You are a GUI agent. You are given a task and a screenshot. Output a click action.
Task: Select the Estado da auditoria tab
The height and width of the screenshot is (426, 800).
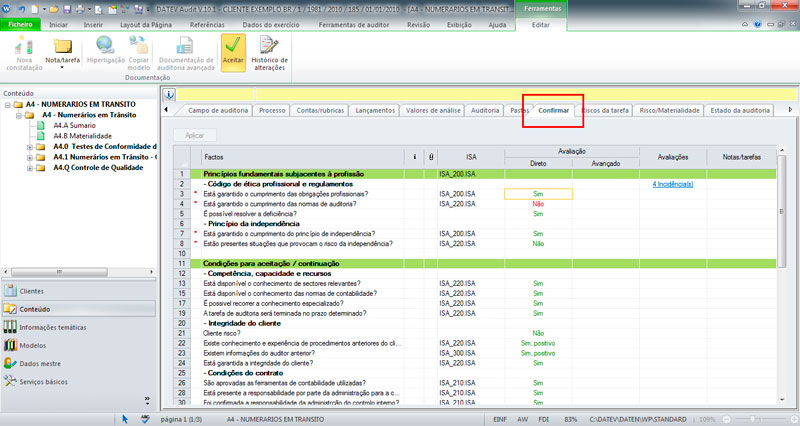pyautogui.click(x=740, y=110)
